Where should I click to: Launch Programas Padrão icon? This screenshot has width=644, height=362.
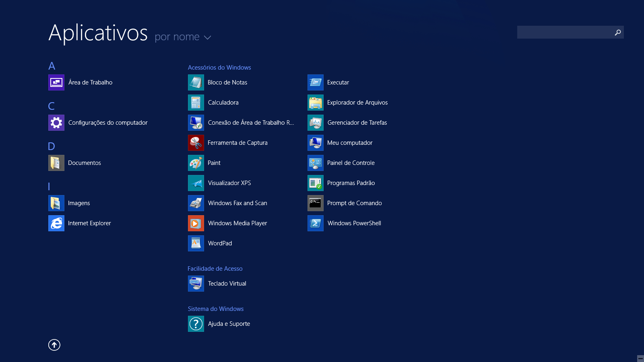click(x=316, y=183)
